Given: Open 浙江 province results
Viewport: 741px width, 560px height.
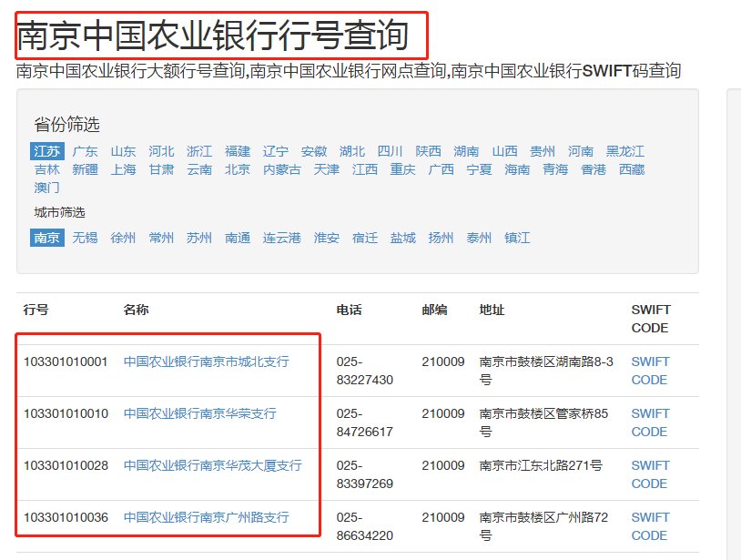Looking at the screenshot, I should pos(199,151).
